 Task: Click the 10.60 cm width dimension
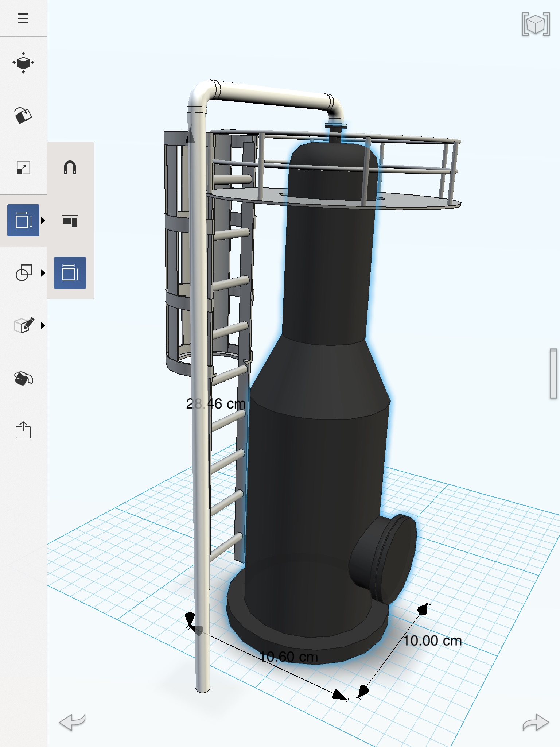(x=288, y=657)
